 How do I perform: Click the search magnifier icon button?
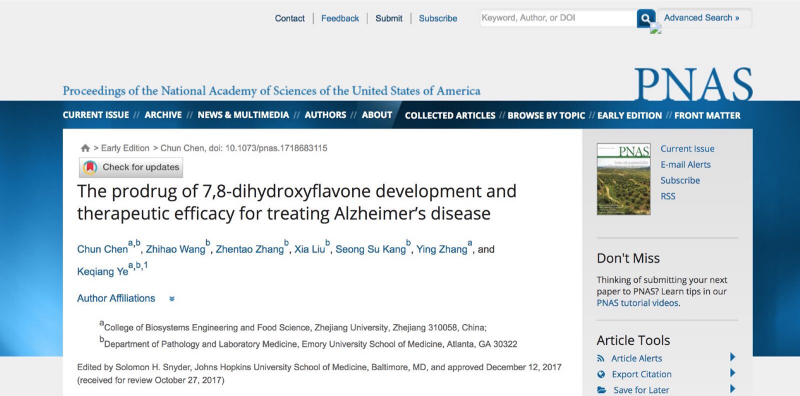tap(646, 18)
